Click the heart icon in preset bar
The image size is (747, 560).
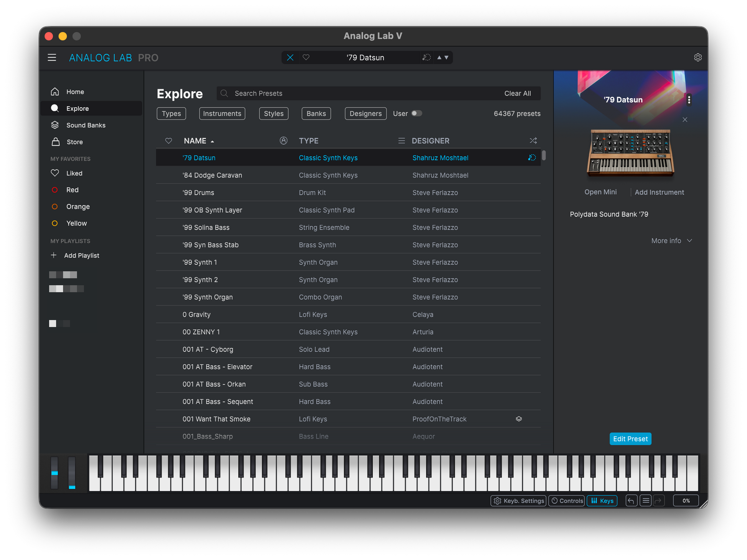[x=306, y=58]
